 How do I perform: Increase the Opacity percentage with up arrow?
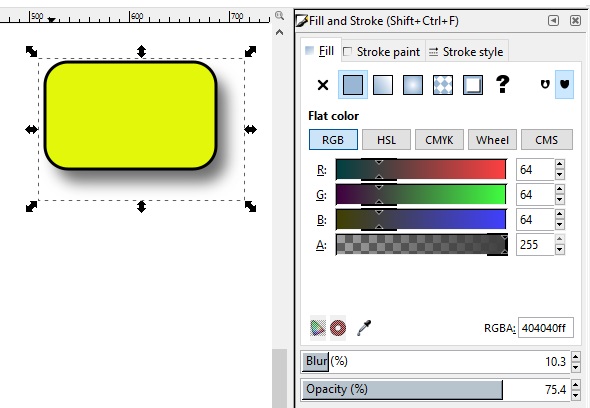click(576, 384)
